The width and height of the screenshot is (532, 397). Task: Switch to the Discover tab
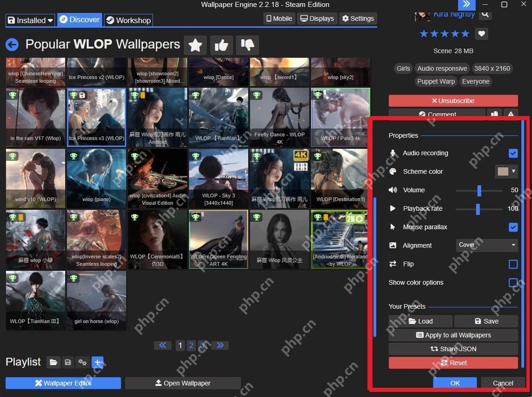[x=80, y=20]
